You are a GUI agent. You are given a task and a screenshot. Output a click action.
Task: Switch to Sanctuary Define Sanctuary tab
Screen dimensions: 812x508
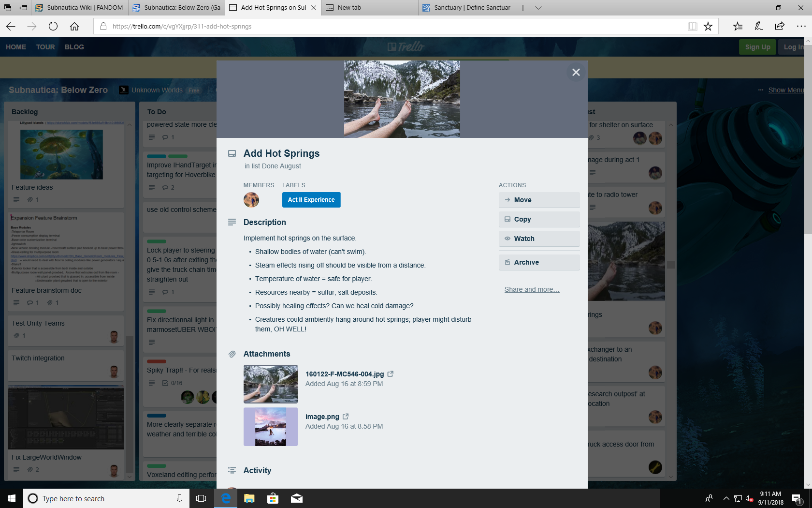click(x=466, y=8)
